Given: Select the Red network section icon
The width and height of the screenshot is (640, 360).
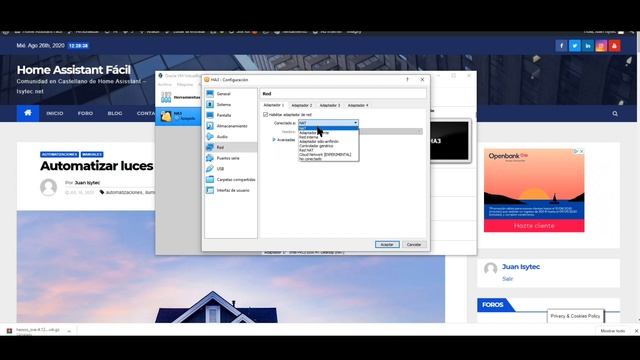Looking at the screenshot, I should (x=210, y=147).
